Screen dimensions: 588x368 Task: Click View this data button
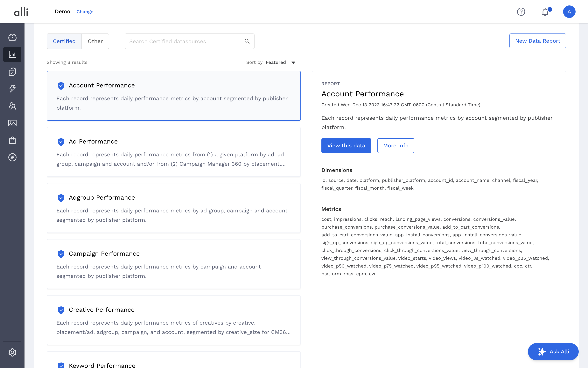click(346, 146)
